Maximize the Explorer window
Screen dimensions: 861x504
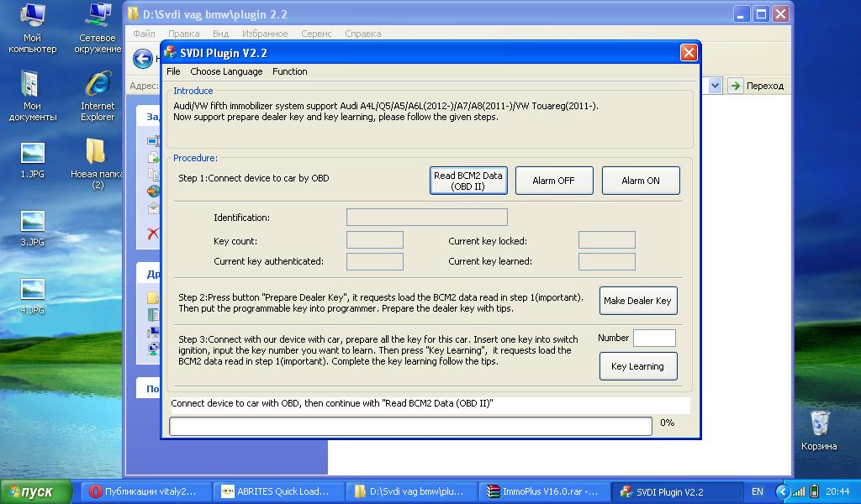click(761, 14)
